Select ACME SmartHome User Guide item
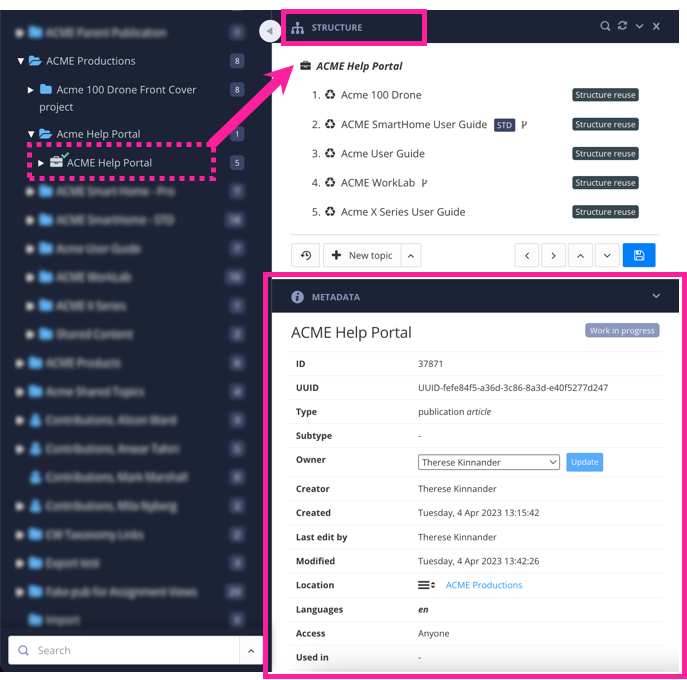This screenshot has height=680, width=687. pyautogui.click(x=414, y=124)
